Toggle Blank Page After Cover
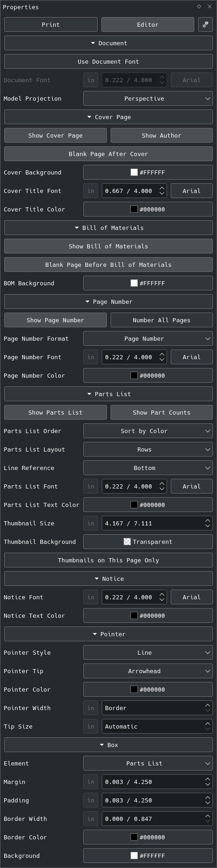Screen dimensions: 217x868 (x=108, y=154)
